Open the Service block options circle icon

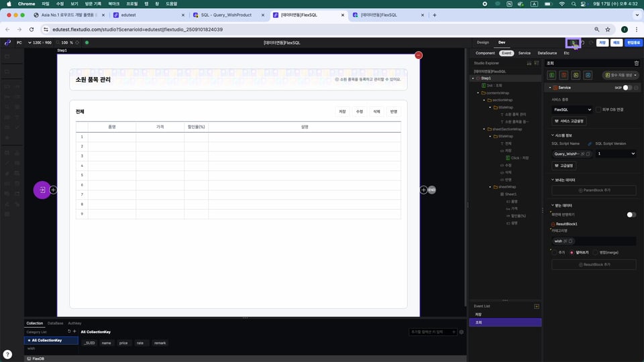click(636, 88)
